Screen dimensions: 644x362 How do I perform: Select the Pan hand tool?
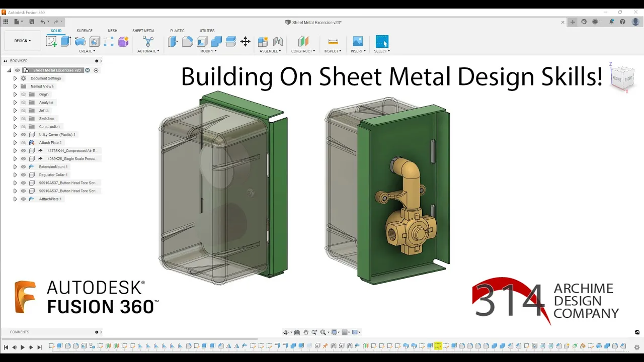click(305, 332)
